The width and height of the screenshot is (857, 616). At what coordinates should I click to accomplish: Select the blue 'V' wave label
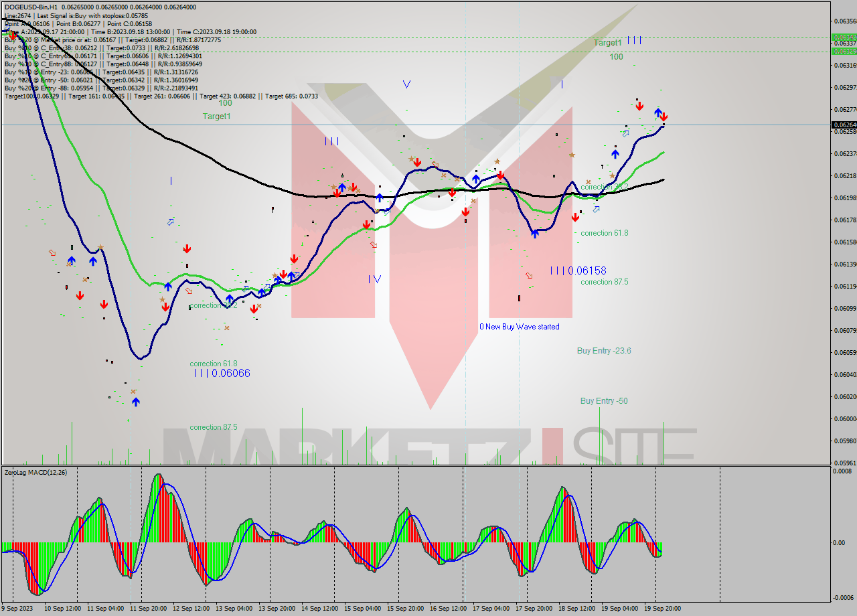(406, 84)
